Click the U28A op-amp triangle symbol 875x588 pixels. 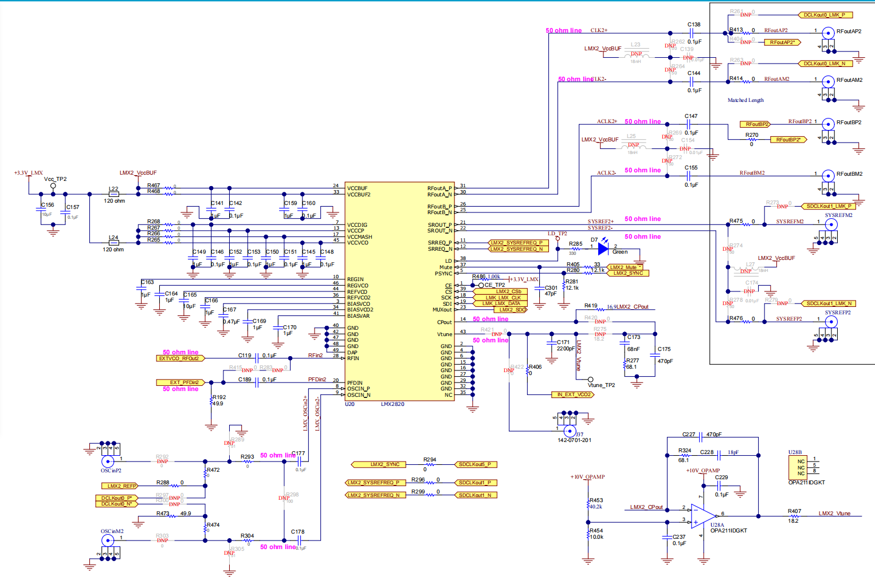[x=703, y=517]
